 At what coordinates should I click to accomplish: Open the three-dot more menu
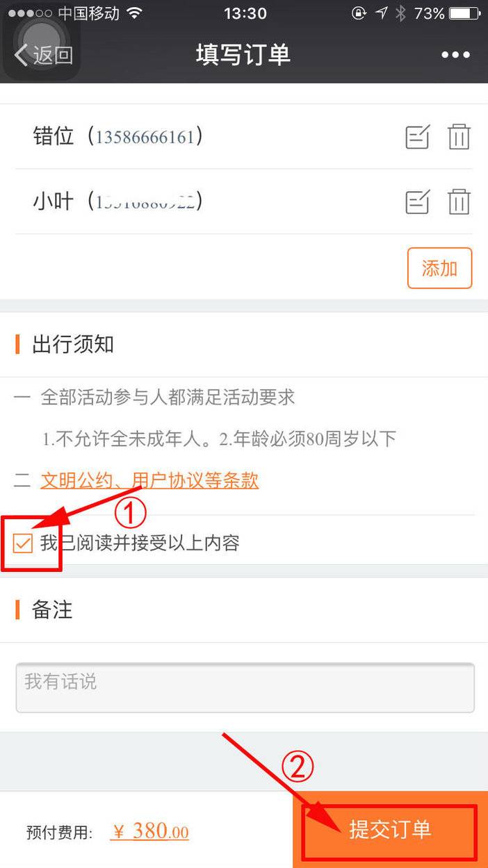[x=455, y=55]
